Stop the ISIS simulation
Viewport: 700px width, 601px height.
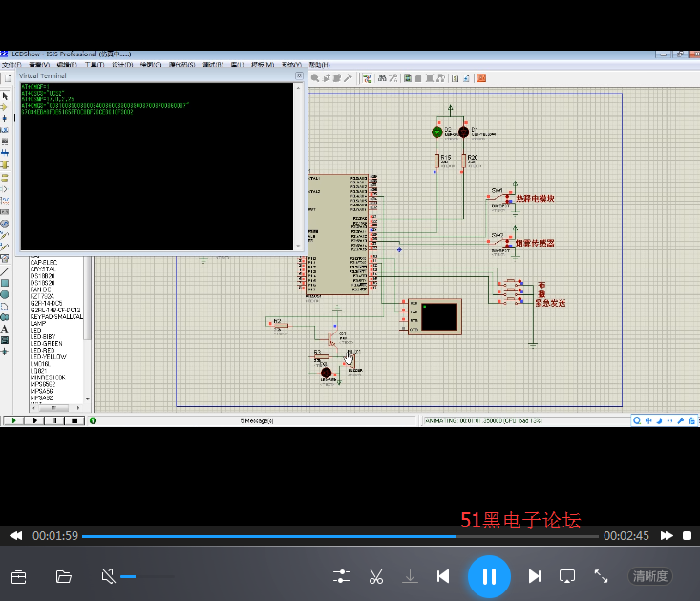(x=74, y=420)
